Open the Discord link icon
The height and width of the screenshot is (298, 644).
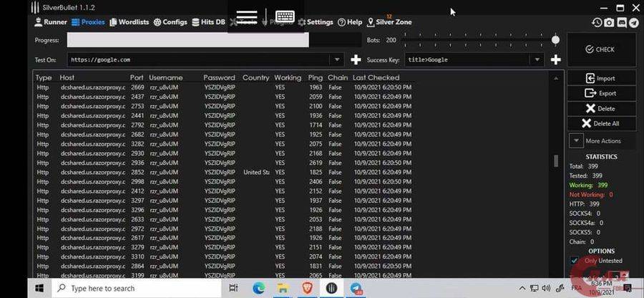(x=622, y=23)
